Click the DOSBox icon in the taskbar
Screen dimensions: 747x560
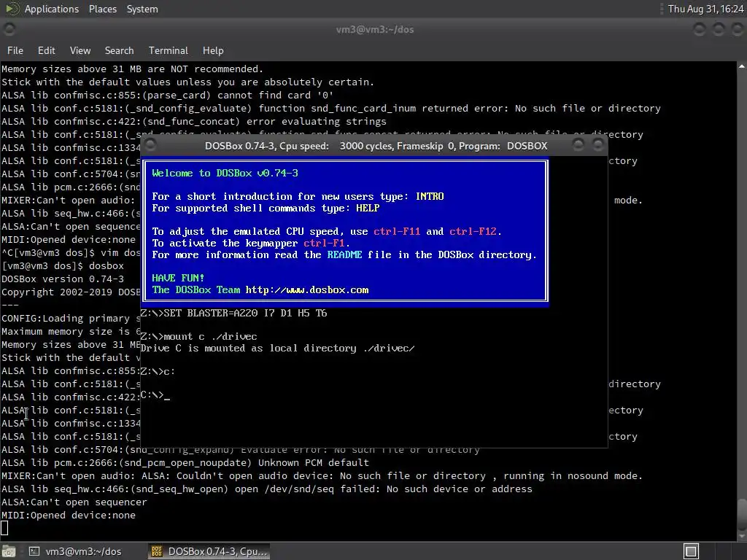click(157, 551)
